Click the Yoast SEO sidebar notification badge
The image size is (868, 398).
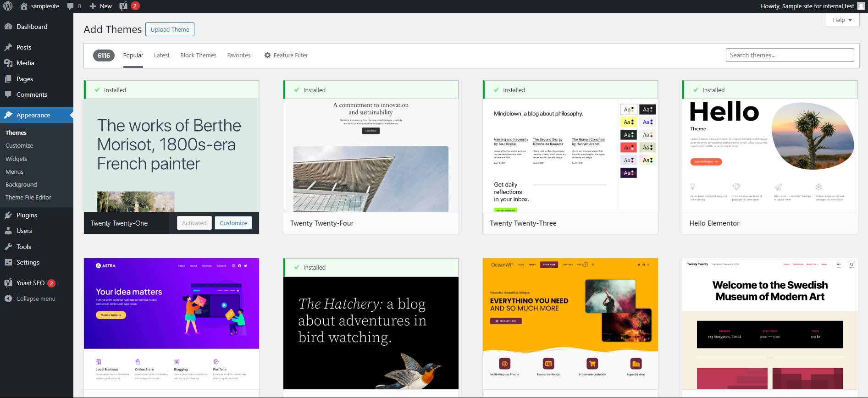pyautogui.click(x=51, y=283)
